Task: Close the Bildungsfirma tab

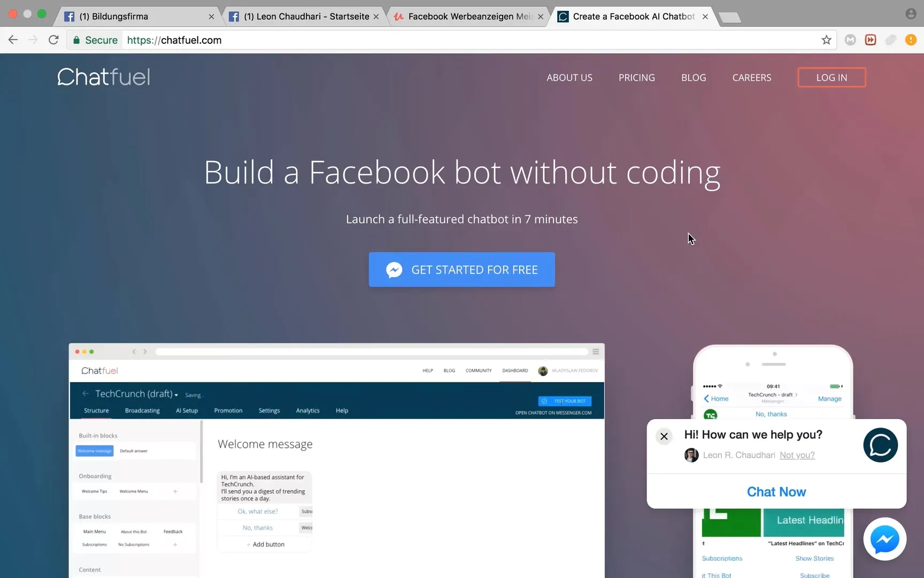Action: coord(211,17)
